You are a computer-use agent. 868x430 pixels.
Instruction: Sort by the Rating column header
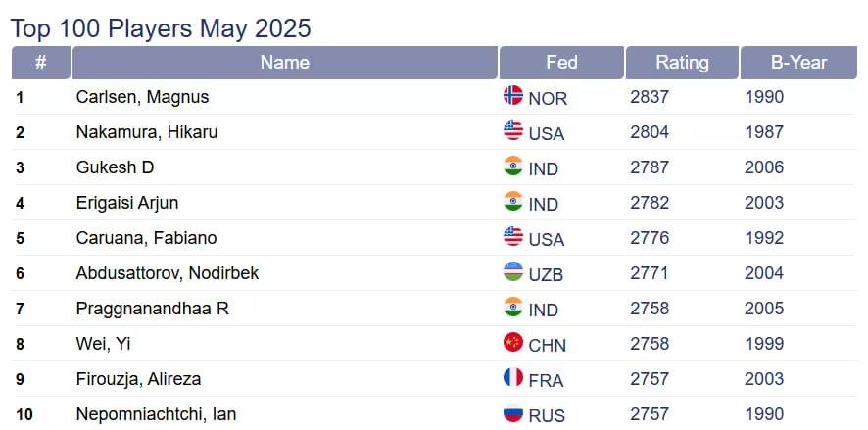pos(682,63)
